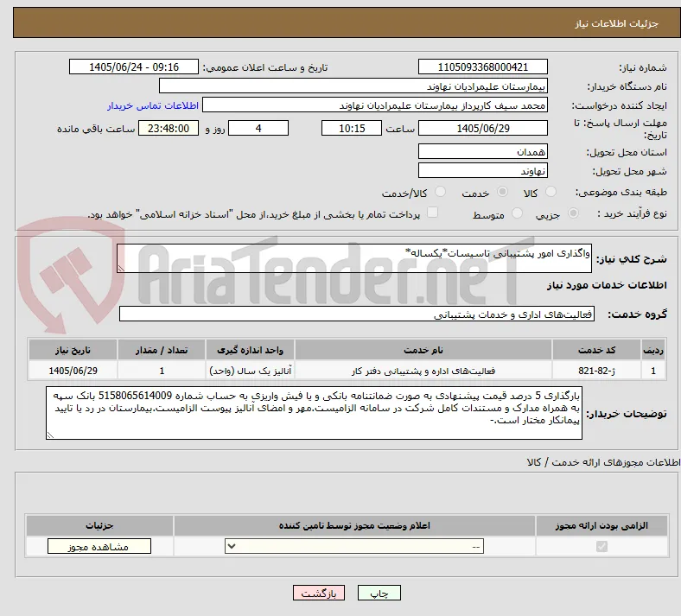Click the چاپ print button
The width and height of the screenshot is (681, 616).
379,593
